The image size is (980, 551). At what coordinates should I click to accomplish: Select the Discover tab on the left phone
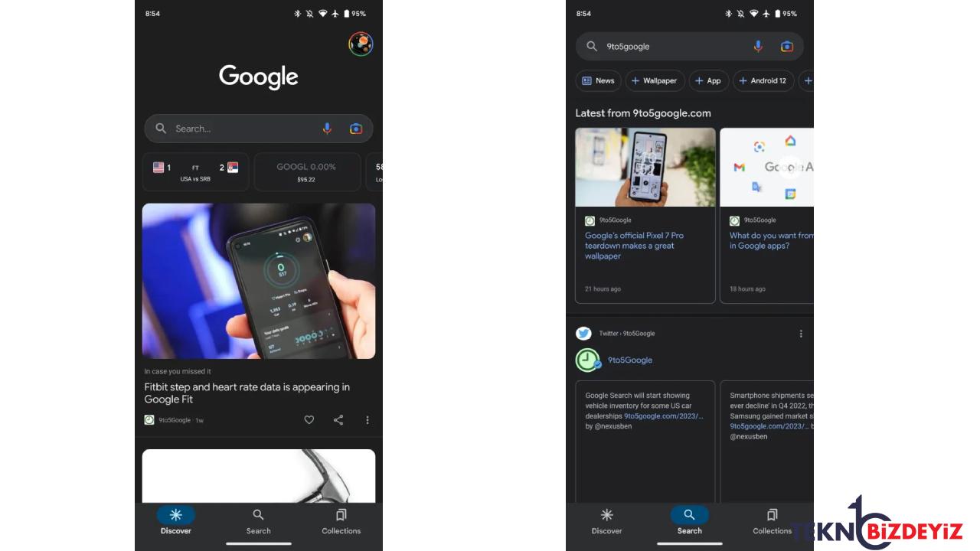[176, 520]
